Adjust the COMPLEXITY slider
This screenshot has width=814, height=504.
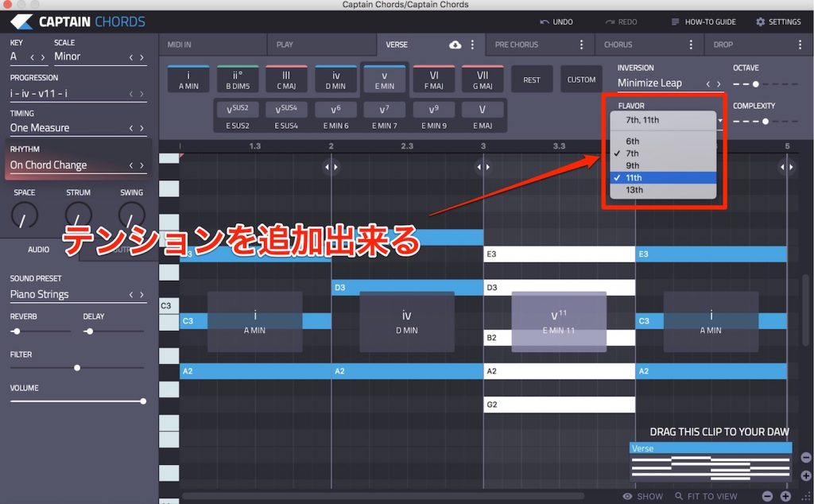tap(766, 121)
